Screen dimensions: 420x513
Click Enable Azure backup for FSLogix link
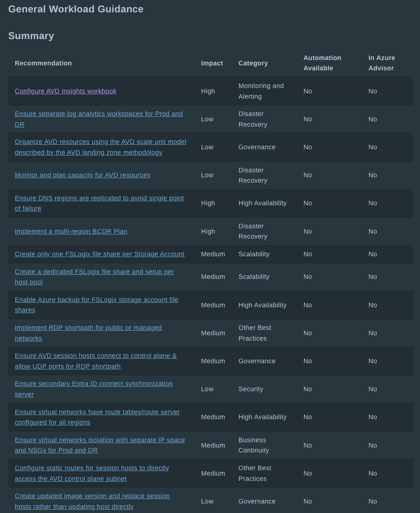[x=96, y=300]
